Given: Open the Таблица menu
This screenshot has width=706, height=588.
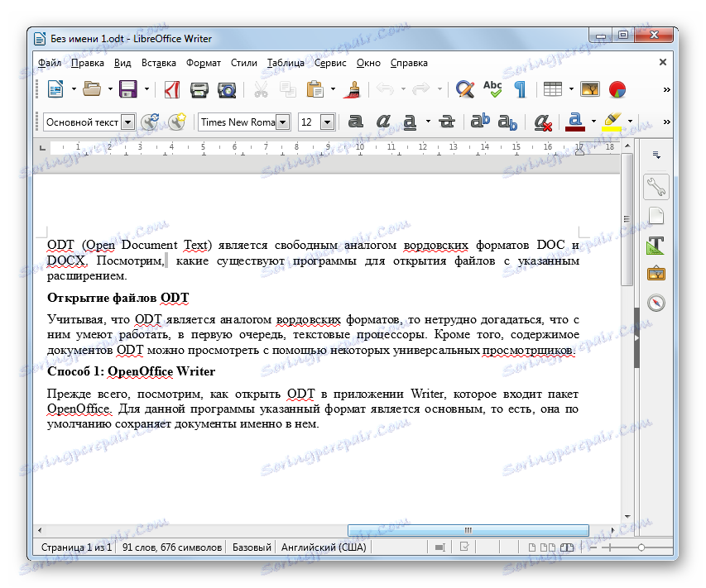Looking at the screenshot, I should 285,62.
